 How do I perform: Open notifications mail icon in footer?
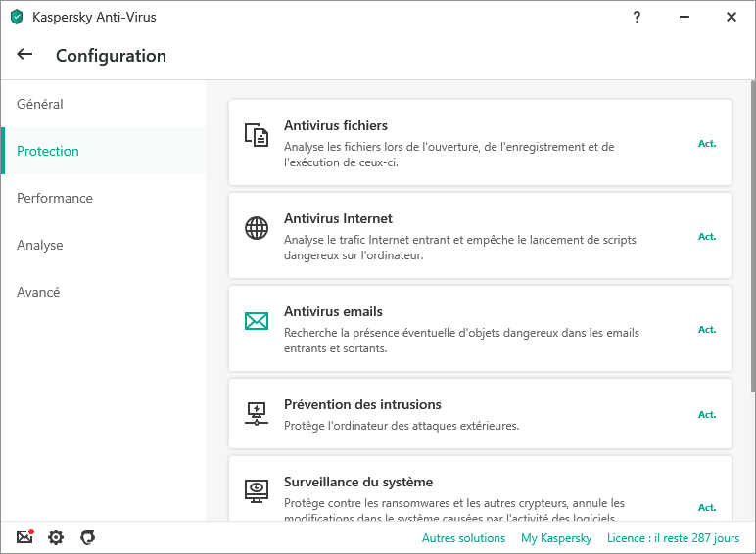tap(24, 536)
